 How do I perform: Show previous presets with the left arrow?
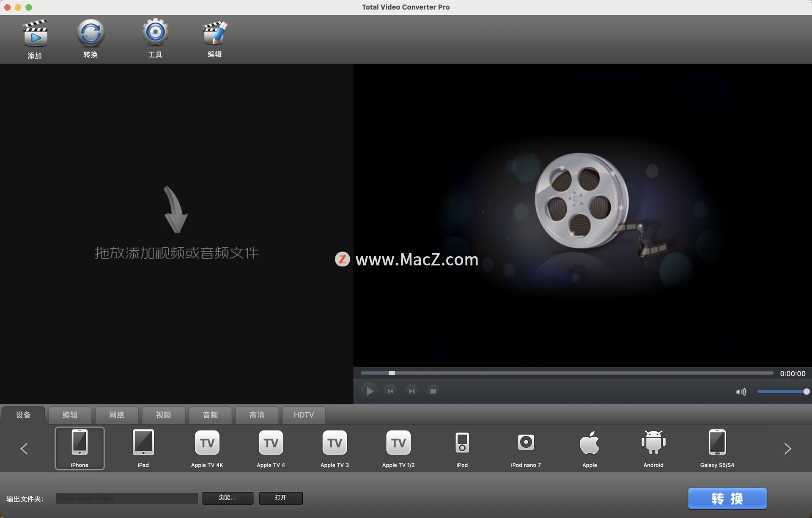pyautogui.click(x=24, y=449)
